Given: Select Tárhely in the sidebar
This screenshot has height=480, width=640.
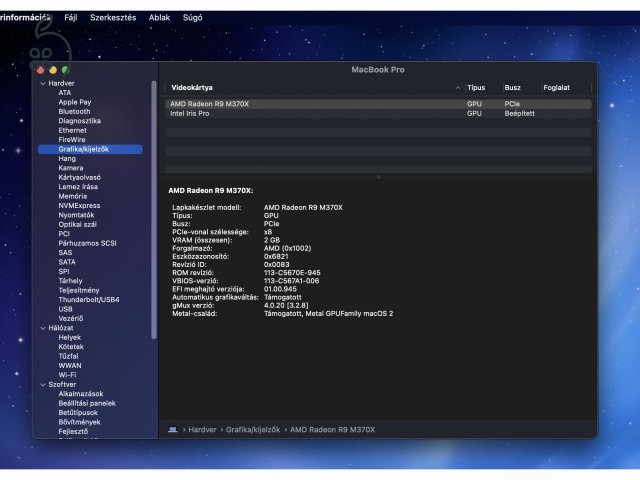Looking at the screenshot, I should coord(70,281).
